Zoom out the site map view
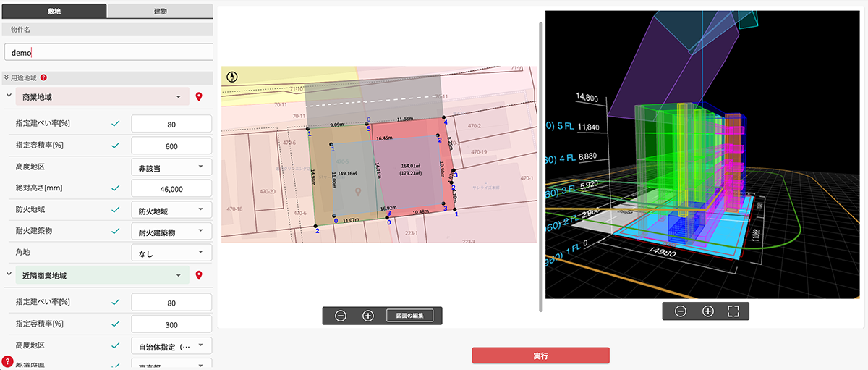 pos(341,316)
